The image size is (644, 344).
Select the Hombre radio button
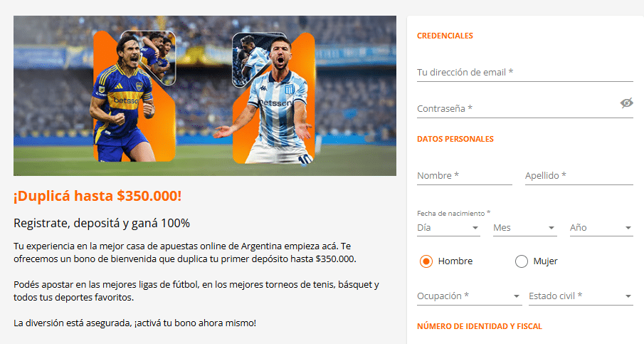(x=426, y=261)
